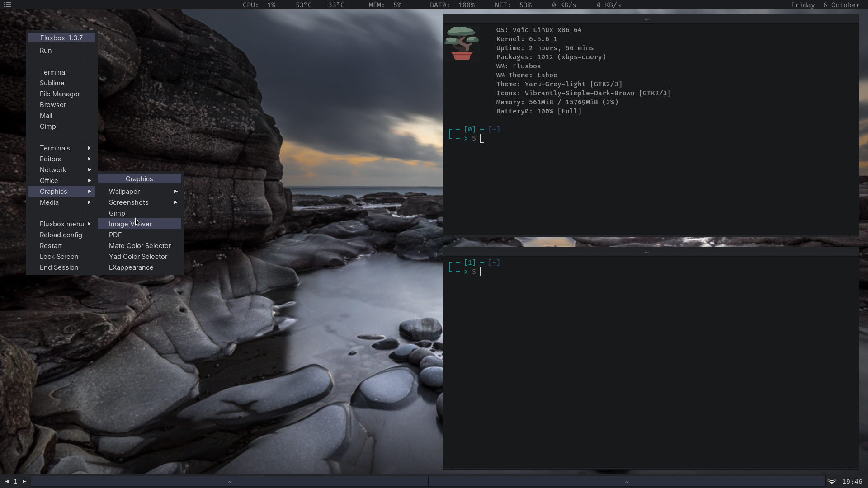This screenshot has height=488, width=868.
Task: Click the Fluxbox-1.3.7 menu title
Action: pyautogui.click(x=61, y=38)
